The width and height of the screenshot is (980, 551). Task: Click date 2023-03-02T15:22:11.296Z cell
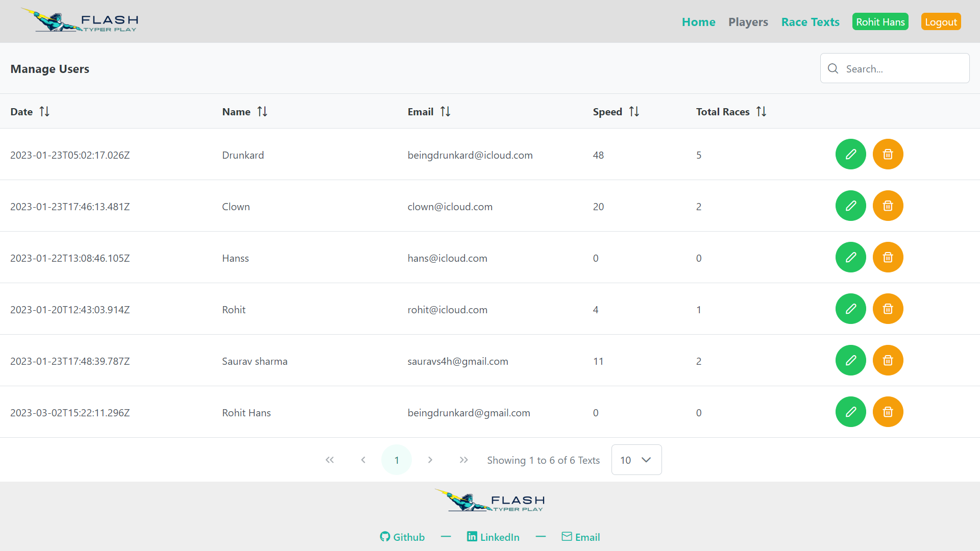[70, 413]
